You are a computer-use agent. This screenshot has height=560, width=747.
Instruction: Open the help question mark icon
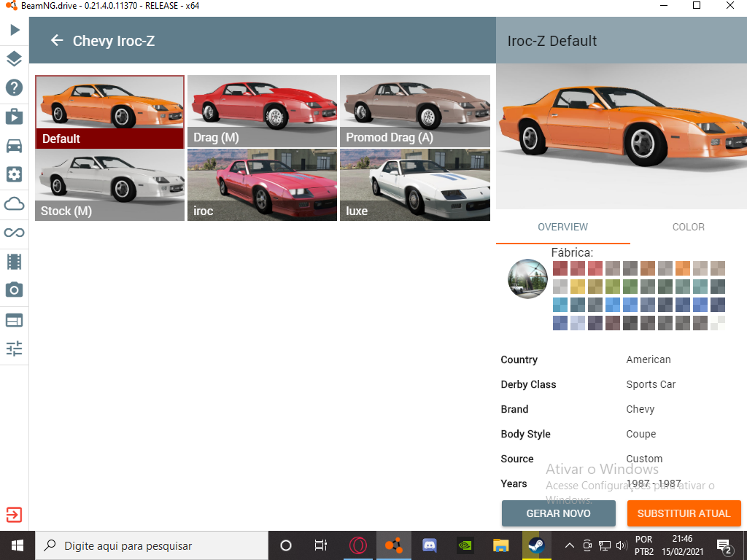15,87
